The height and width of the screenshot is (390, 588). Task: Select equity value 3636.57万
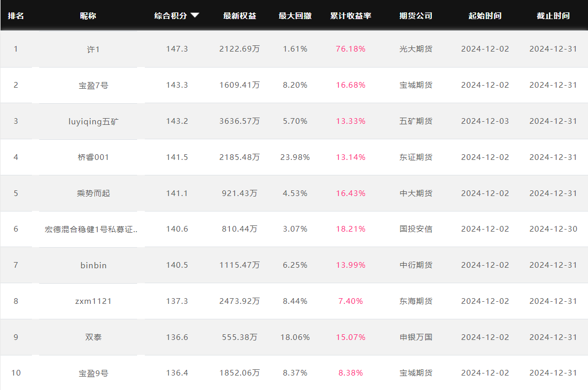(x=240, y=121)
